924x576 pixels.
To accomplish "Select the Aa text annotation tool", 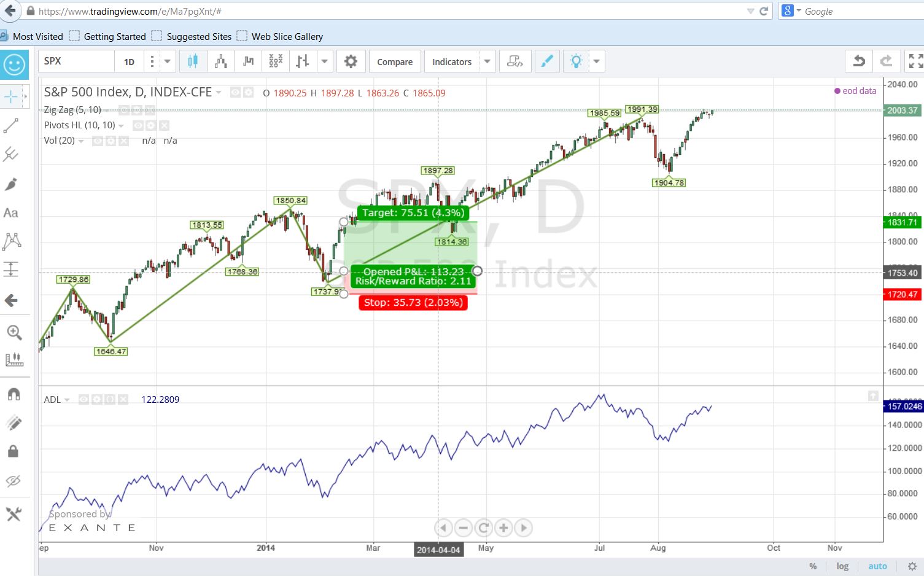I will [11, 213].
